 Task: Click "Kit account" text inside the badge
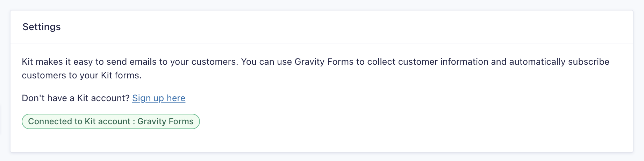(x=107, y=121)
